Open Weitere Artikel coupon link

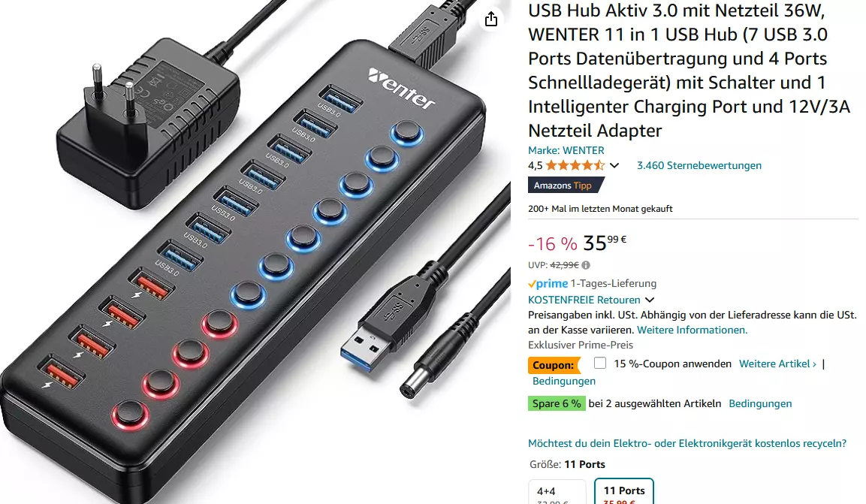click(777, 364)
